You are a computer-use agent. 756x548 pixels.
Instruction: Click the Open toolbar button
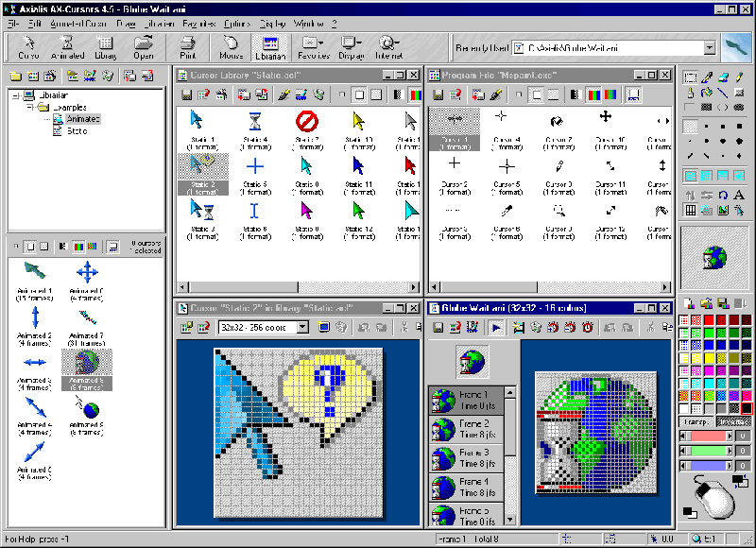(x=144, y=48)
